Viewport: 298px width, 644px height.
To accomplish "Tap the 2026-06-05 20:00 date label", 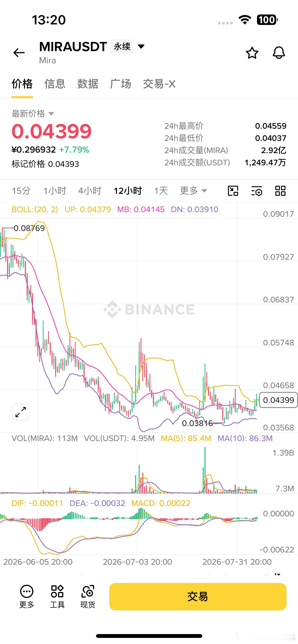I will click(38, 562).
